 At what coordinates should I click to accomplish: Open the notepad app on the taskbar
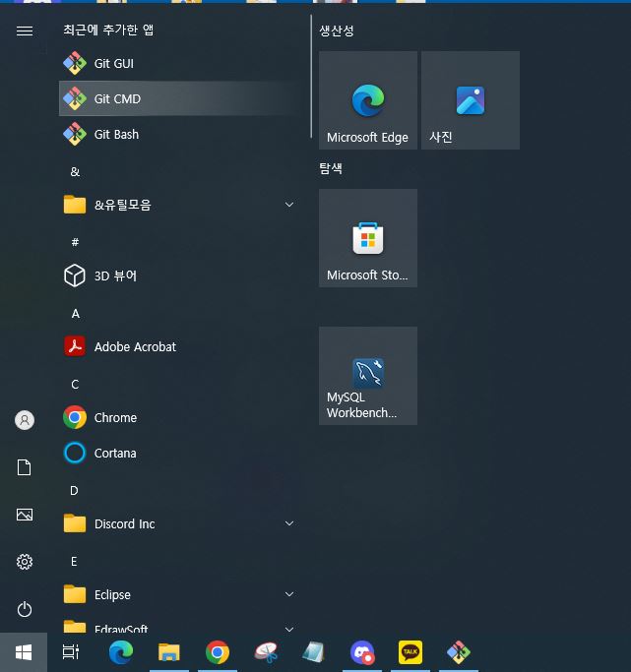click(314, 652)
